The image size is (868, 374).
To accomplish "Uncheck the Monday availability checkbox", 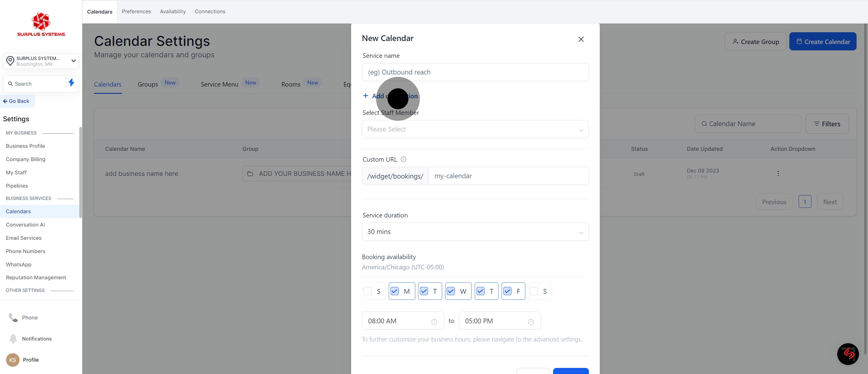I will [x=395, y=291].
